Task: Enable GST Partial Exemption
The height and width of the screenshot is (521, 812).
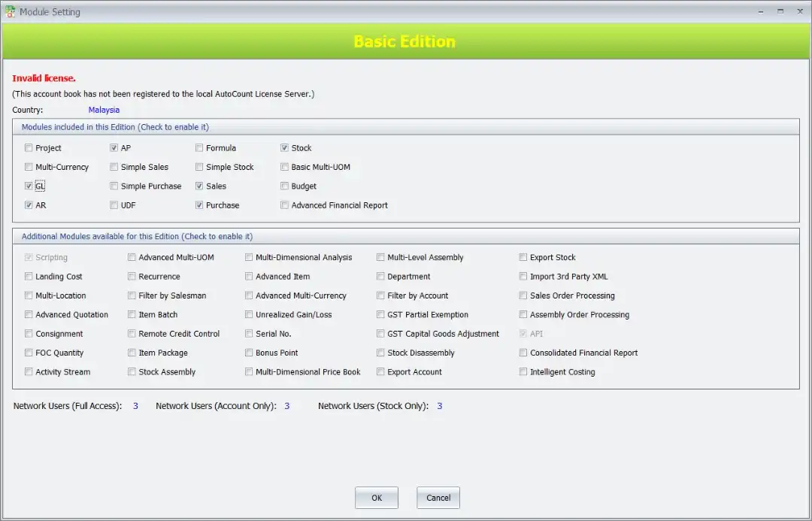Action: tap(380, 314)
